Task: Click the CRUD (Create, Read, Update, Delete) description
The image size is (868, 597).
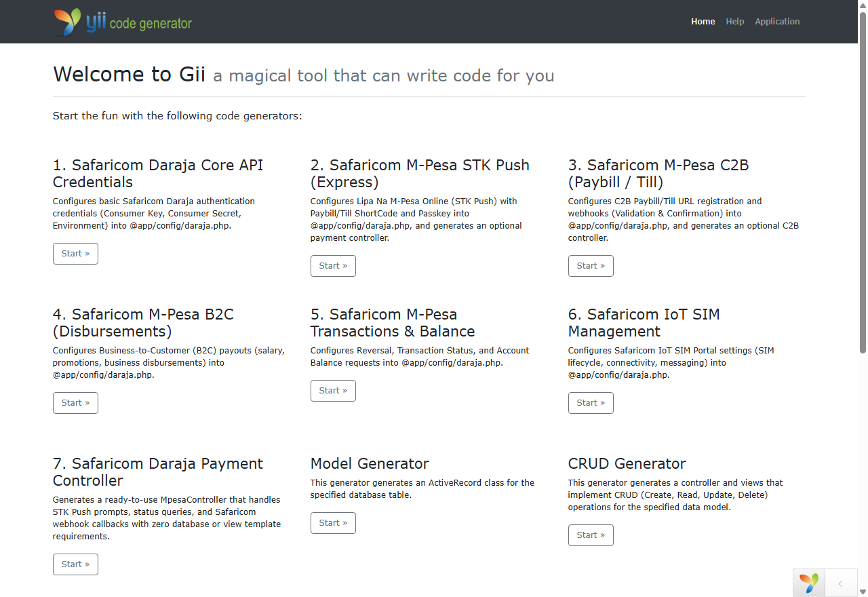Action: [675, 495]
